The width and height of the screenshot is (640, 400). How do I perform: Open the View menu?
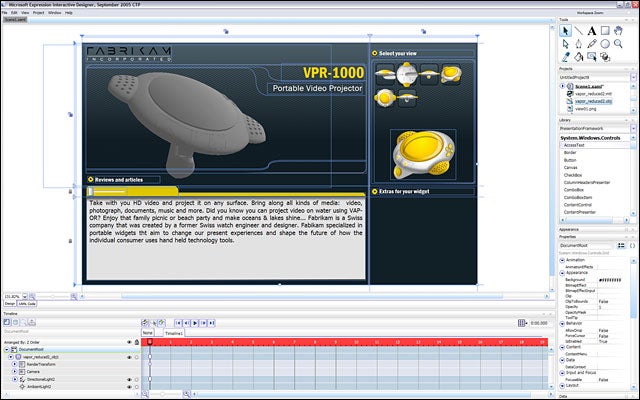click(x=25, y=13)
